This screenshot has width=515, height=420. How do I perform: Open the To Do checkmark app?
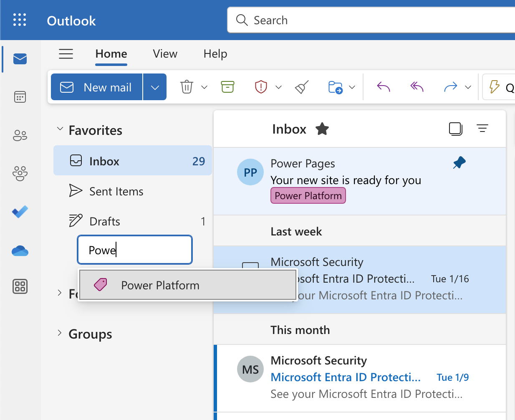click(20, 212)
